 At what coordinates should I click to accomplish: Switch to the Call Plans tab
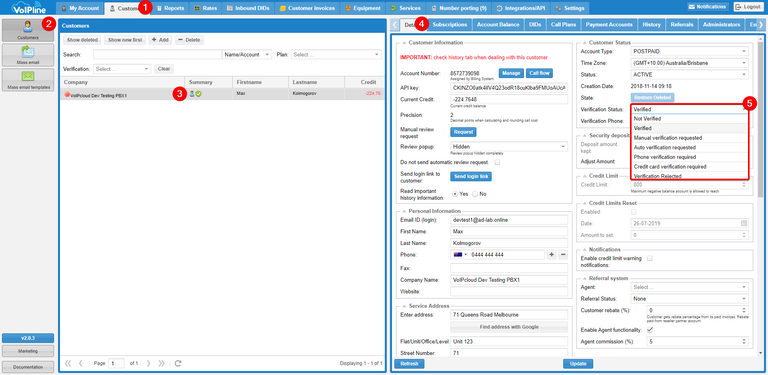click(563, 24)
